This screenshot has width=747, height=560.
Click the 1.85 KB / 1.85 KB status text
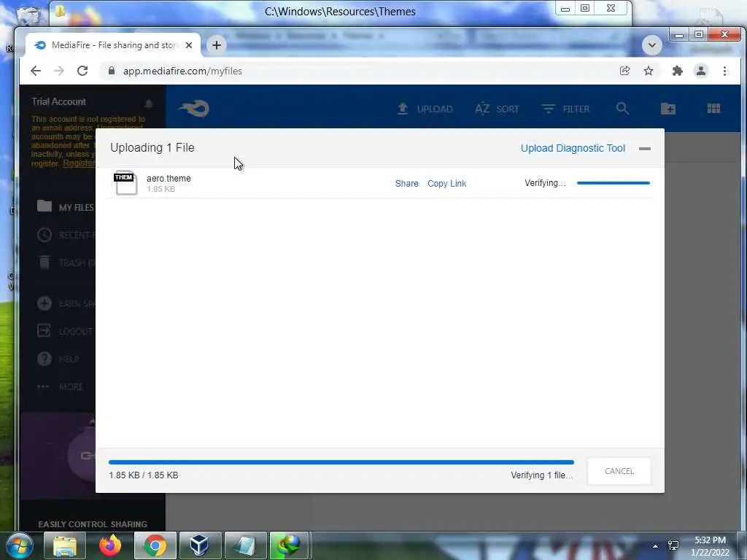(144, 475)
